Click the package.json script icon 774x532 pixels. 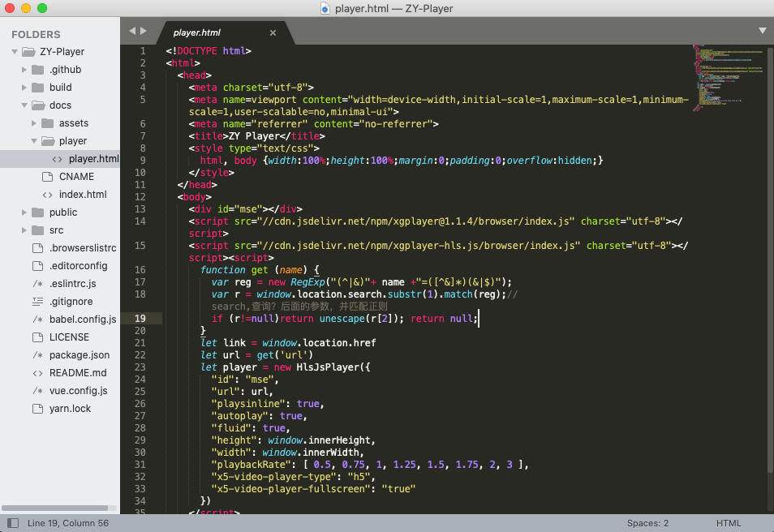37,355
